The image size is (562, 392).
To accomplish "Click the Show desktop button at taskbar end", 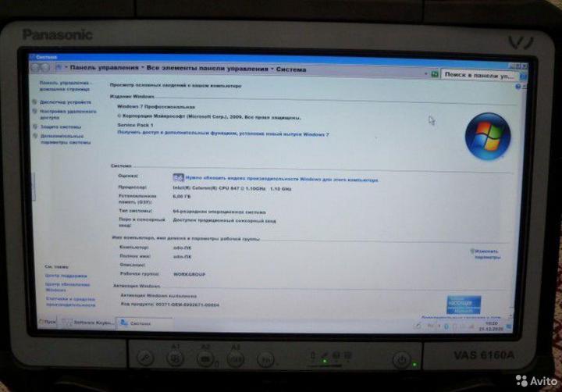I will 509,326.
